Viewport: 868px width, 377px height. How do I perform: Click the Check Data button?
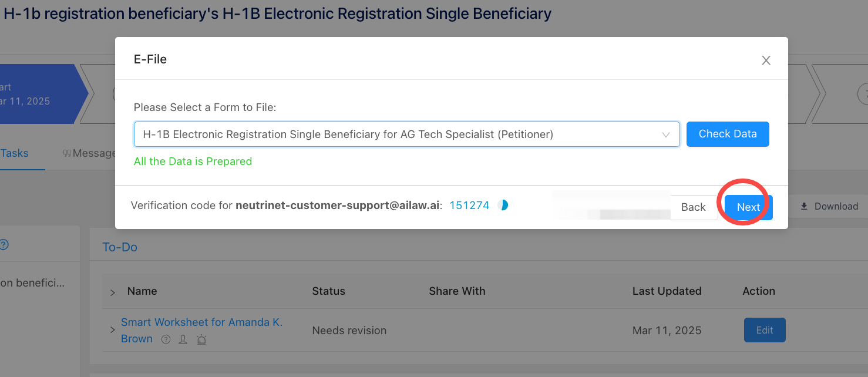727,134
